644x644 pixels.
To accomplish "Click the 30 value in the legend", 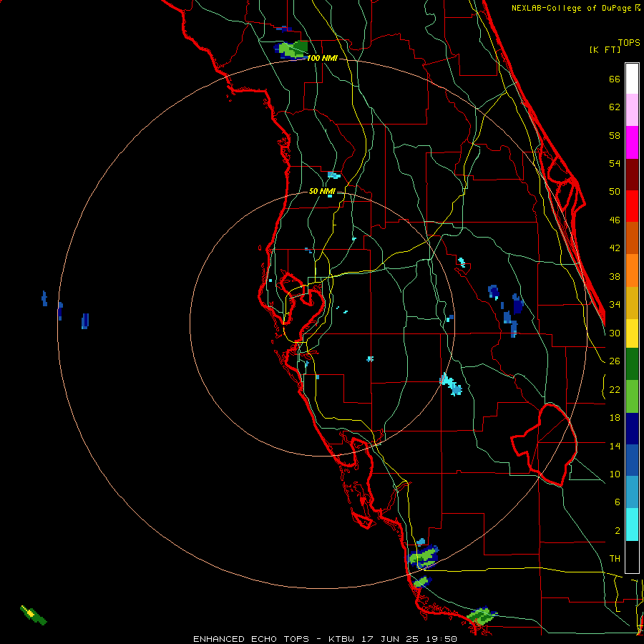I will 615,333.
